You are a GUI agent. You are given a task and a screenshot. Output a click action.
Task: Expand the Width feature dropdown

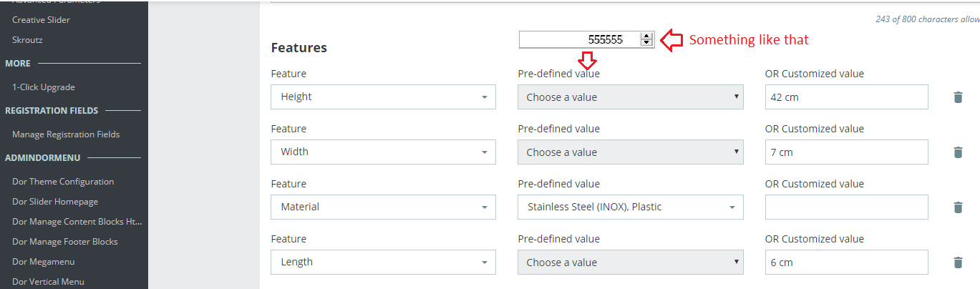click(383, 152)
